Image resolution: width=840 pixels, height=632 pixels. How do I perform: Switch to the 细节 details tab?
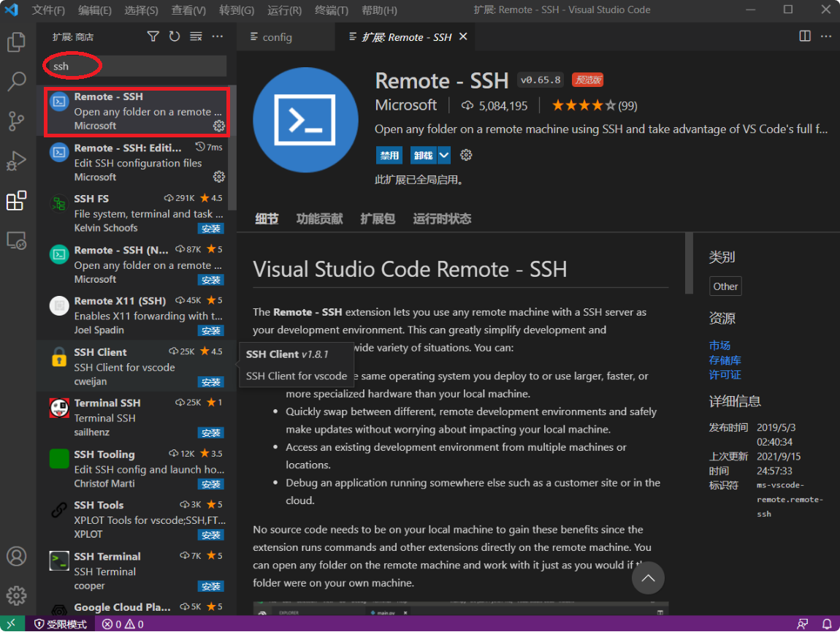(267, 218)
